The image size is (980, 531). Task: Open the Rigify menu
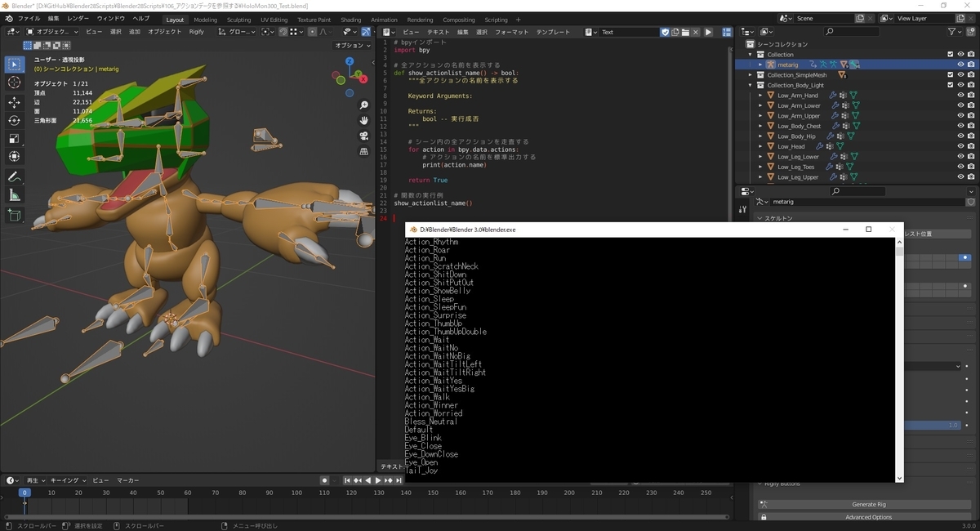(198, 31)
